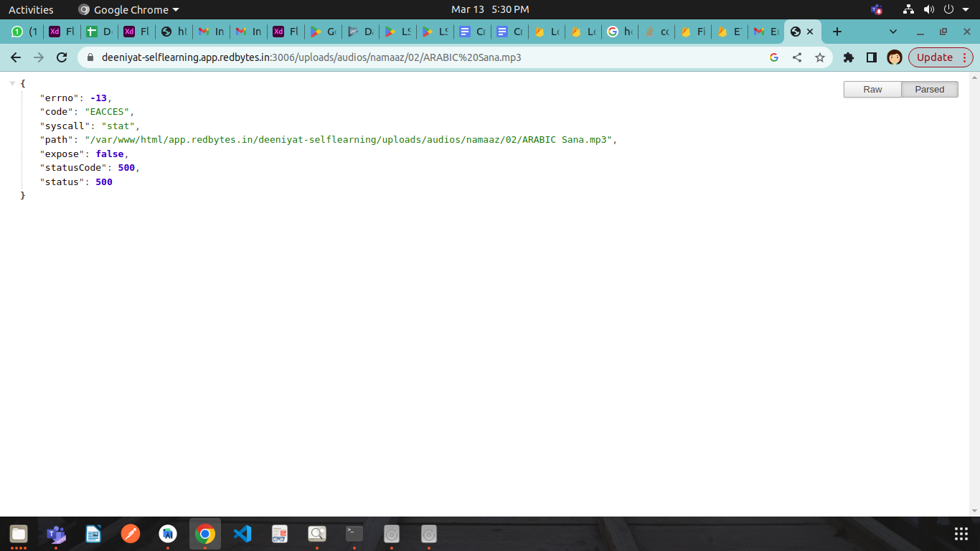Open the tab search dropdown arrow
The height and width of the screenshot is (551, 980).
coord(893,32)
